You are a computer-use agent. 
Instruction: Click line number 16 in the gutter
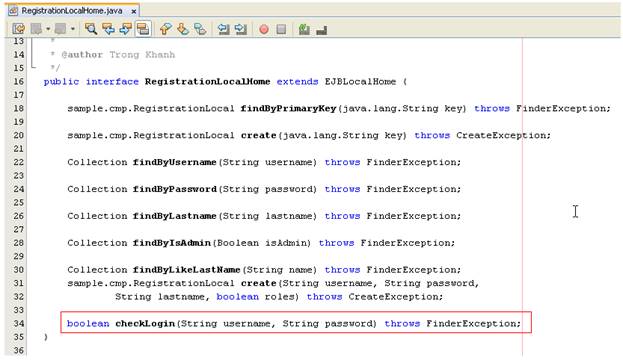[x=19, y=81]
